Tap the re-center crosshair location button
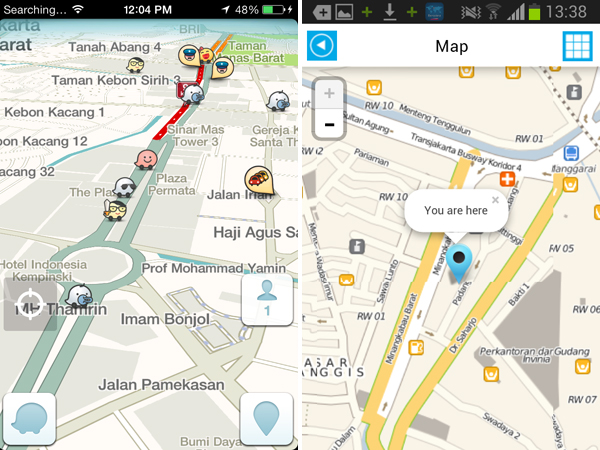The image size is (600, 450). 30,305
